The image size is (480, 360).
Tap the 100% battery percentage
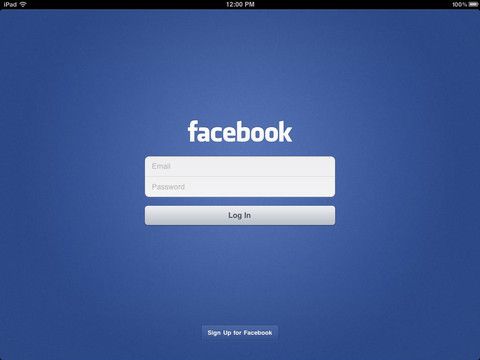[x=459, y=4]
